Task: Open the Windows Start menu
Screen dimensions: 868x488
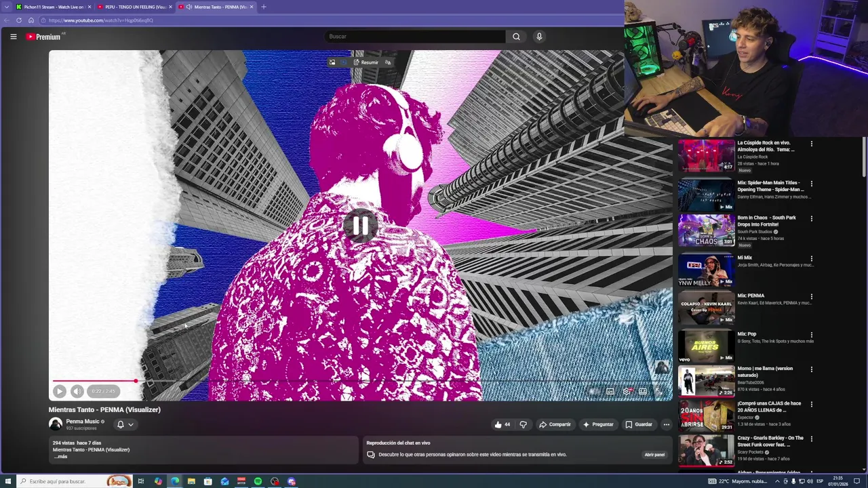Action: click(8, 481)
